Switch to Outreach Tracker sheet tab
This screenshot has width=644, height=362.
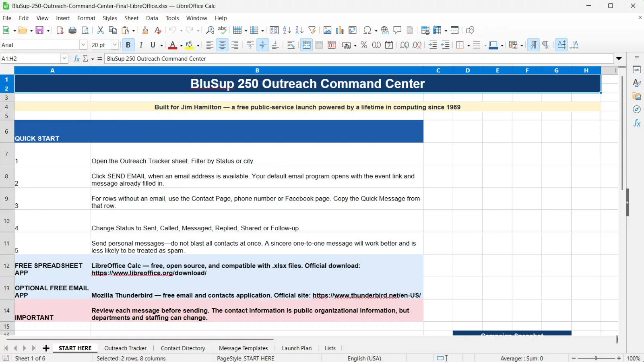coord(125,348)
